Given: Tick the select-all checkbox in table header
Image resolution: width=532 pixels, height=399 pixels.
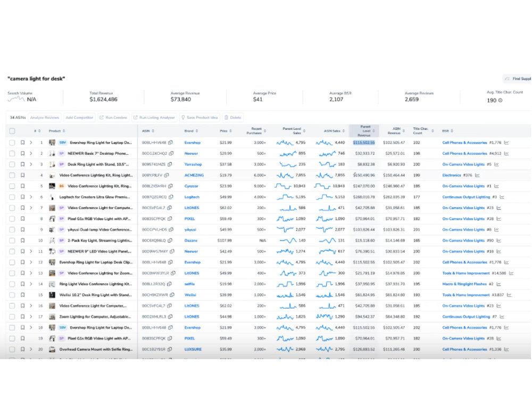Looking at the screenshot, I should coord(12,131).
